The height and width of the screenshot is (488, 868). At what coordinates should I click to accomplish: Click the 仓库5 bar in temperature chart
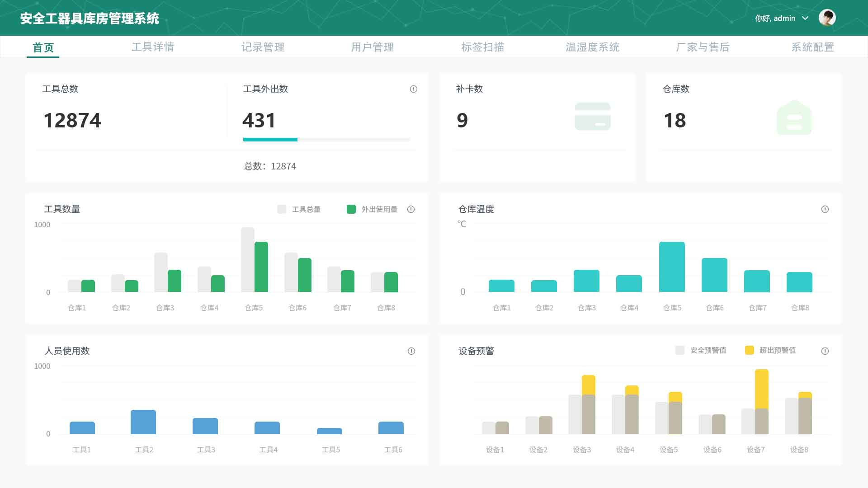pos(672,267)
